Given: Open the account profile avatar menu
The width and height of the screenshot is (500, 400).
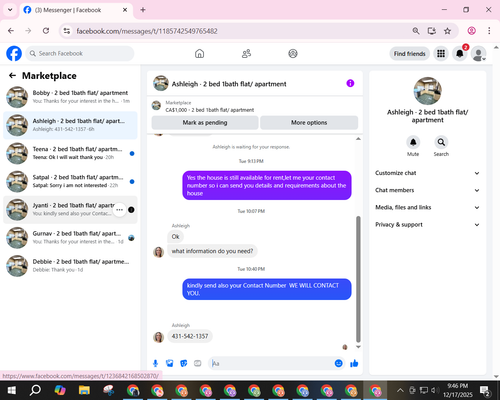Looking at the screenshot, I should [x=478, y=54].
